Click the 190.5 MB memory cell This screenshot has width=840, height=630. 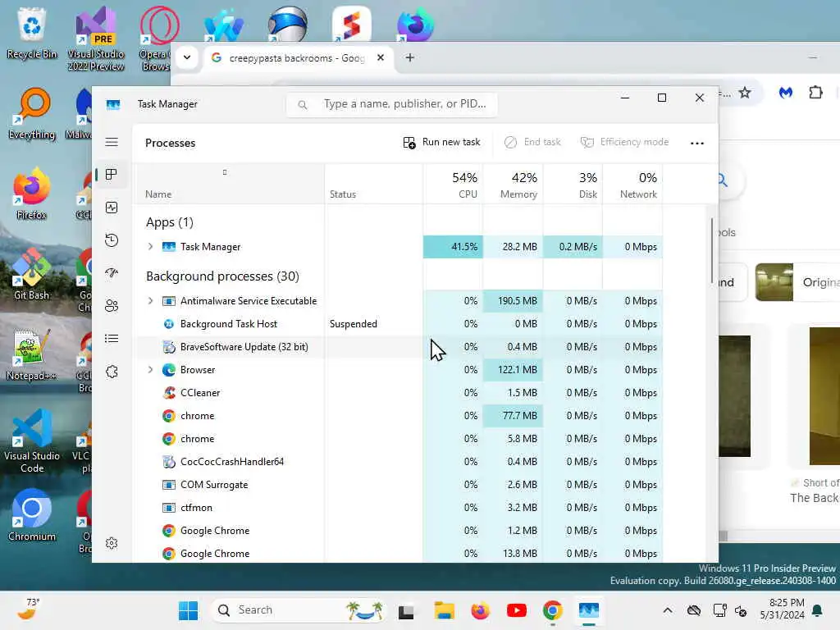pos(514,301)
